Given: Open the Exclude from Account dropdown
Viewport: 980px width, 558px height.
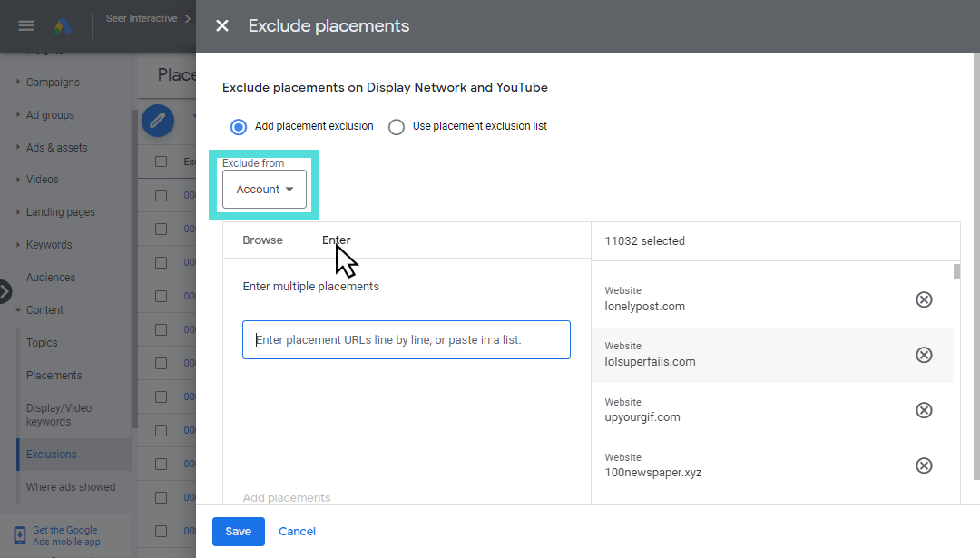Looking at the screenshot, I should pos(264,190).
